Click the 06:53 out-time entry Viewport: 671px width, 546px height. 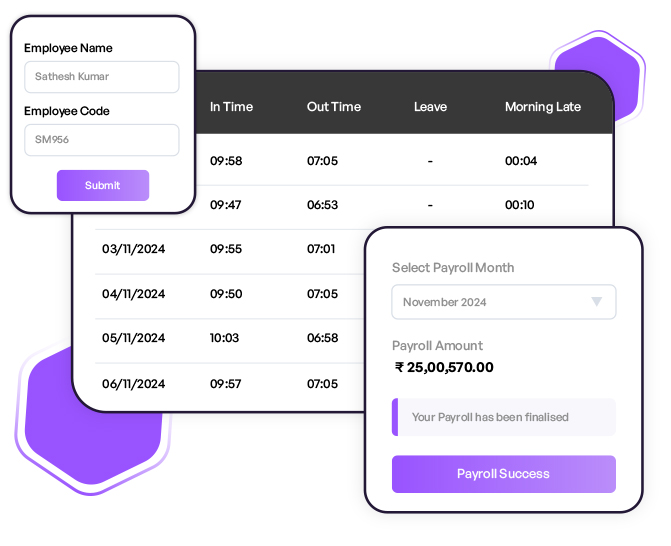(x=322, y=205)
